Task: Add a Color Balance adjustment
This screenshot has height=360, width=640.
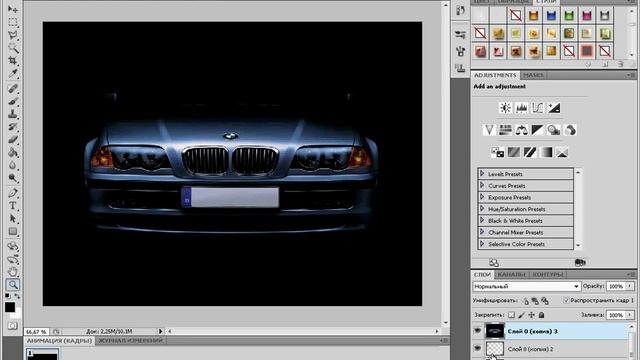Action: [522, 130]
